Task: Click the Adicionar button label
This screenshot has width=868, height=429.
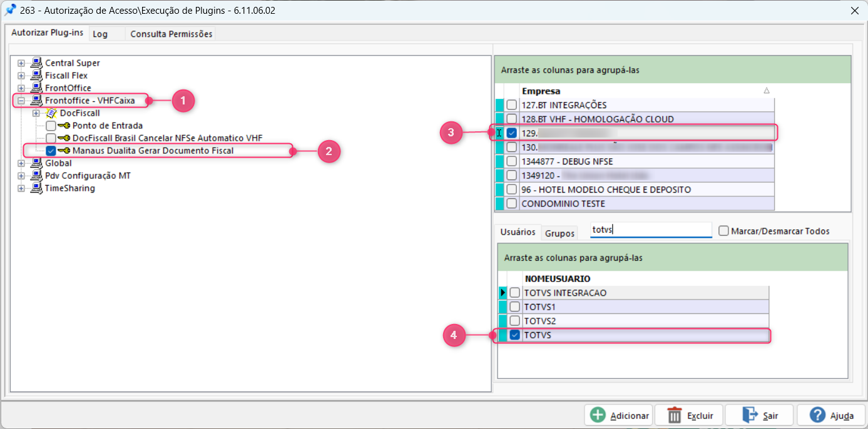Action: [x=630, y=416]
